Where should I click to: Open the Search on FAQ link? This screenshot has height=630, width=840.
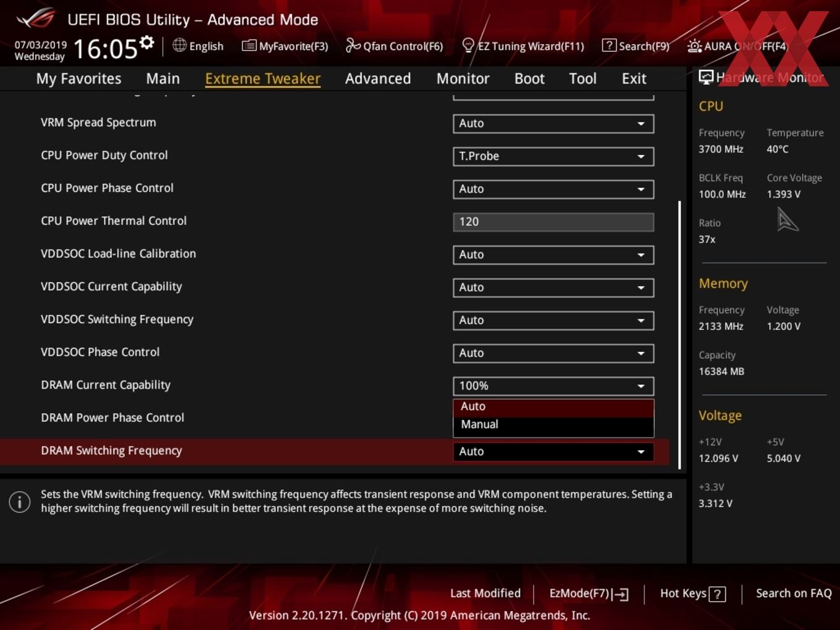[794, 594]
